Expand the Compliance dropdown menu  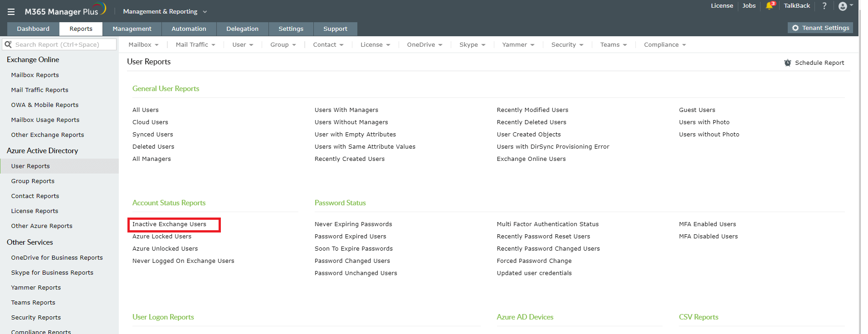[664, 44]
